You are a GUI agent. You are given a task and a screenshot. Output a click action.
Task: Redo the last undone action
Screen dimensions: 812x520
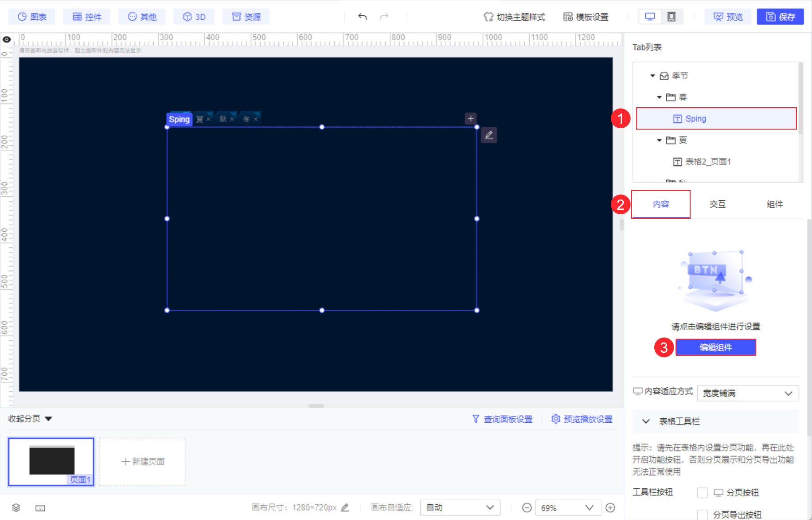[x=384, y=17]
